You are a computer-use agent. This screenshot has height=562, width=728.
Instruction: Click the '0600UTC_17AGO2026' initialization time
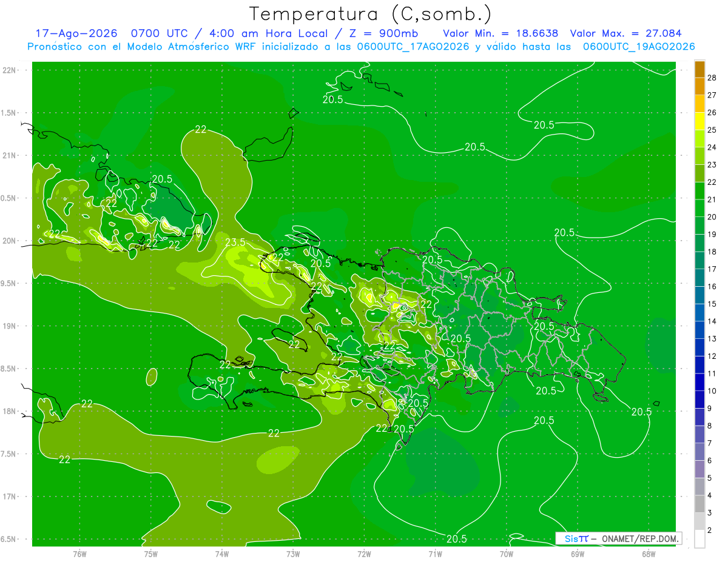tap(413, 47)
